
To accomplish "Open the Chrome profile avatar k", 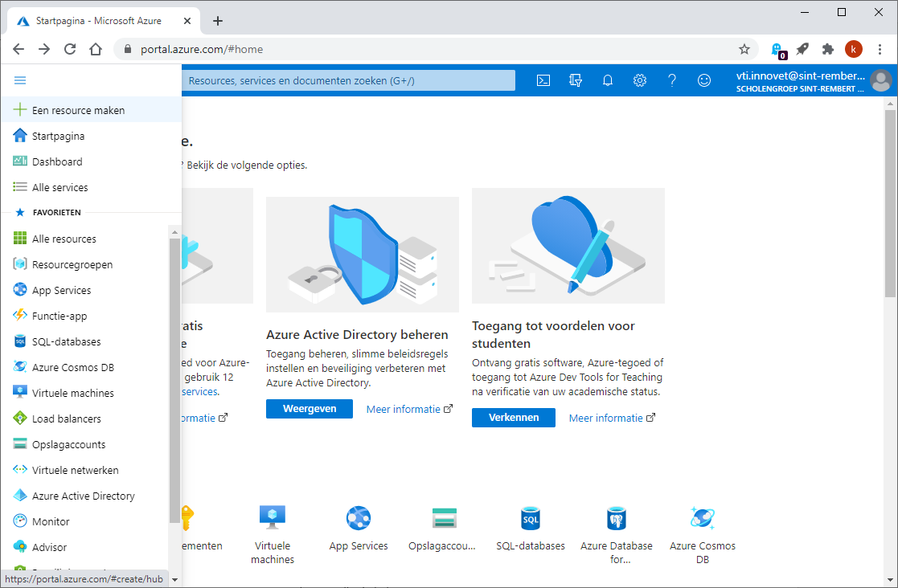I will 854,49.
